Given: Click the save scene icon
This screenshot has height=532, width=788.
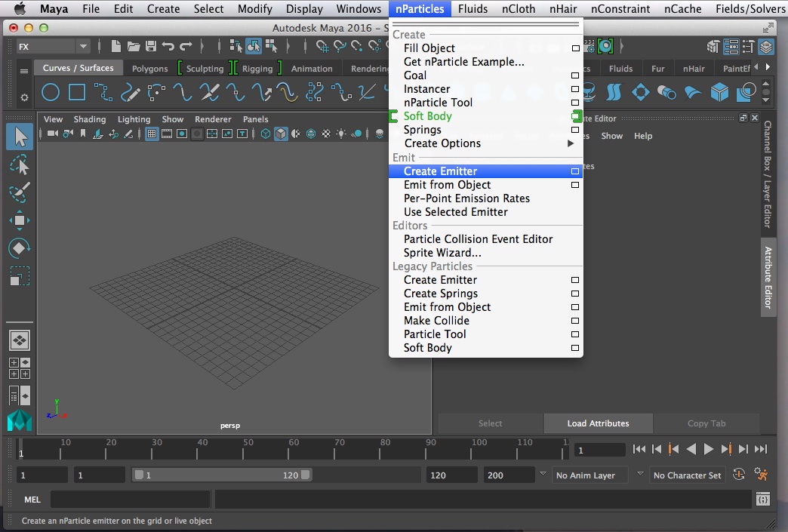Looking at the screenshot, I should coord(151,47).
